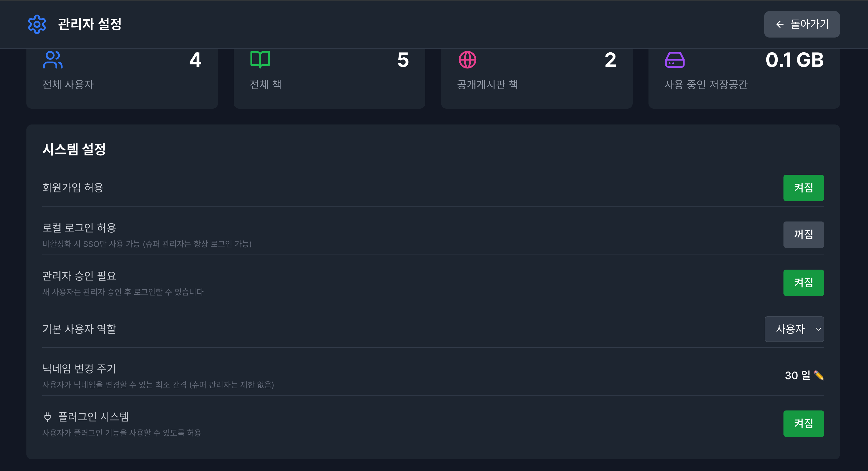868x471 pixels.
Task: Enable 로컬 로그인 허용
Action: point(804,234)
